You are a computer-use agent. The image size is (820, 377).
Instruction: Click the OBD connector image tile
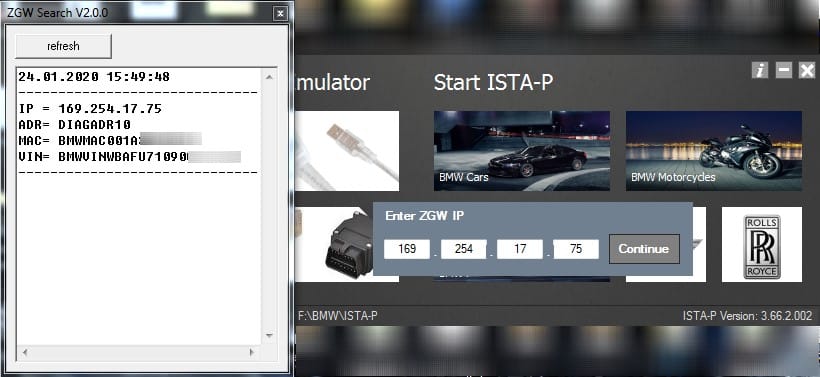coord(347,244)
